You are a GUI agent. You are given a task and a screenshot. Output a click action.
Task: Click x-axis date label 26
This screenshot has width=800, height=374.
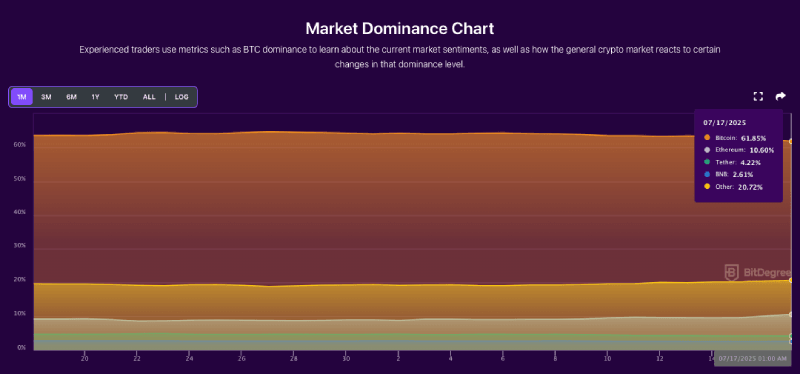coord(241,358)
